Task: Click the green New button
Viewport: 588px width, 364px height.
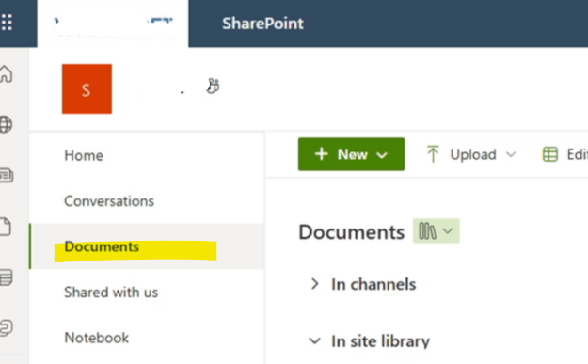Action: 351,154
